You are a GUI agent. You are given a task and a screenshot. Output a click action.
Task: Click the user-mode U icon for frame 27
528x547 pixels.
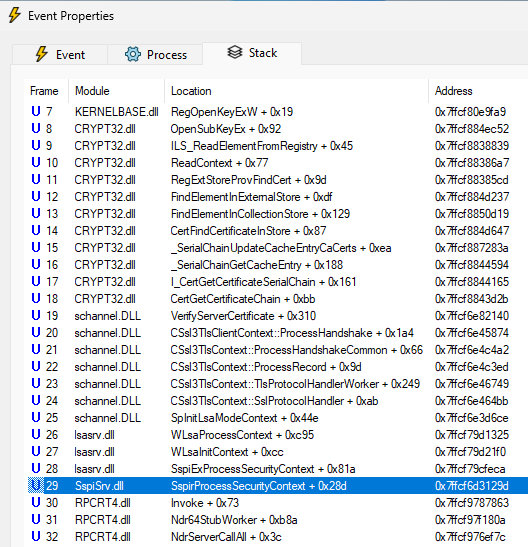(36, 452)
